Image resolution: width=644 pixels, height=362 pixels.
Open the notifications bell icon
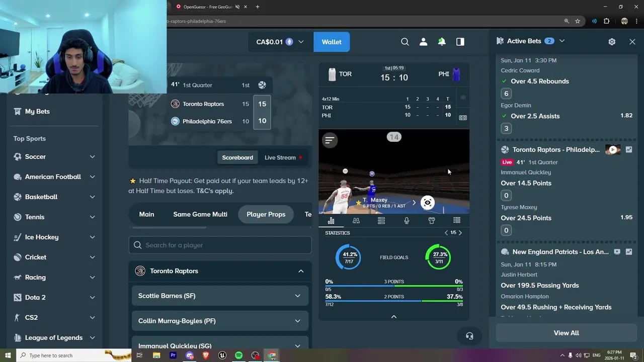442,42
